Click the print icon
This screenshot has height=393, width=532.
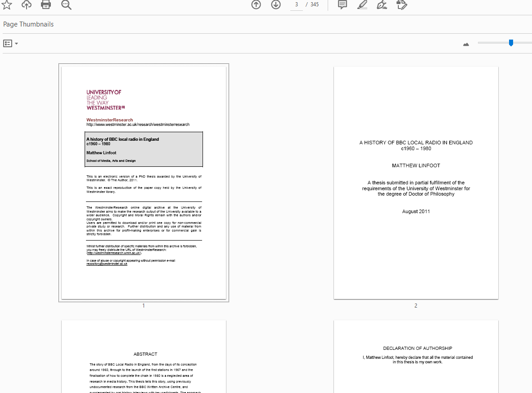pyautogui.click(x=46, y=5)
